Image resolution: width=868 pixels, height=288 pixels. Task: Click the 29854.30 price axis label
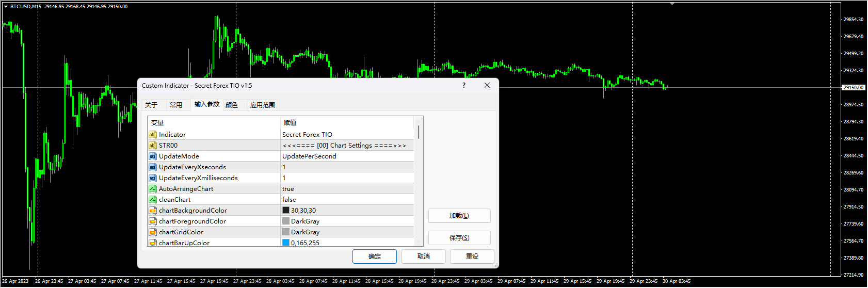(x=854, y=20)
